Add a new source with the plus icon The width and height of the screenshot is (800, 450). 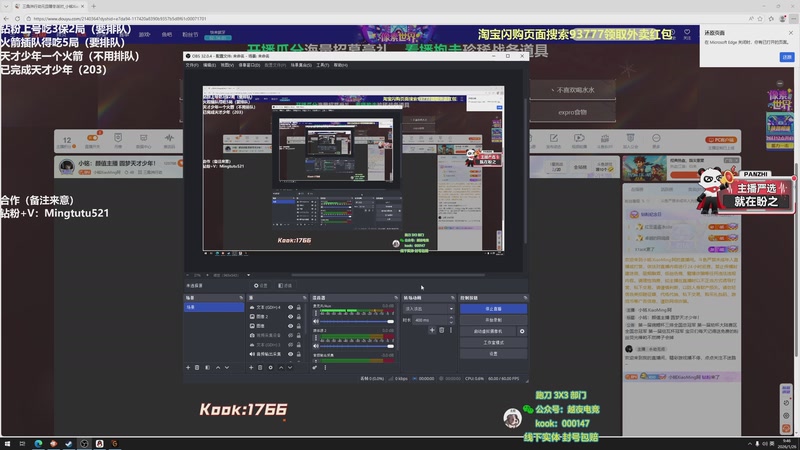click(251, 367)
